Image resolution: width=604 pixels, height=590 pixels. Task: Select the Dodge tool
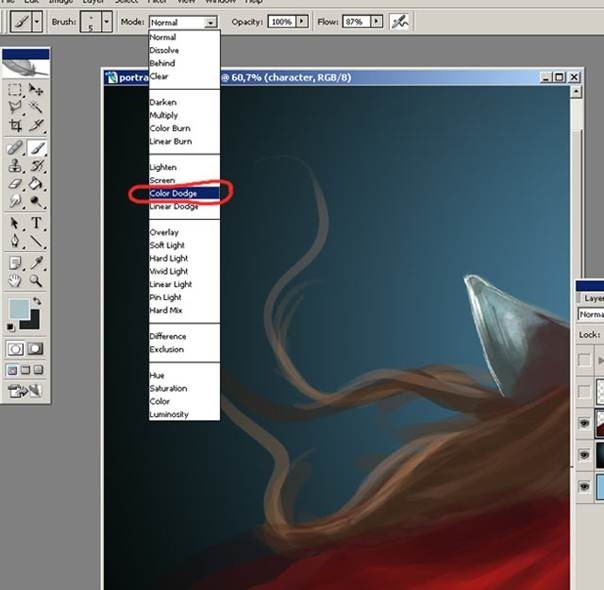[36, 201]
